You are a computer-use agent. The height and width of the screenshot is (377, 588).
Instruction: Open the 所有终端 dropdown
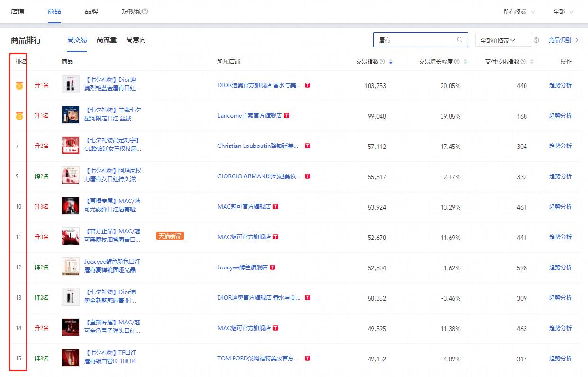click(x=519, y=12)
